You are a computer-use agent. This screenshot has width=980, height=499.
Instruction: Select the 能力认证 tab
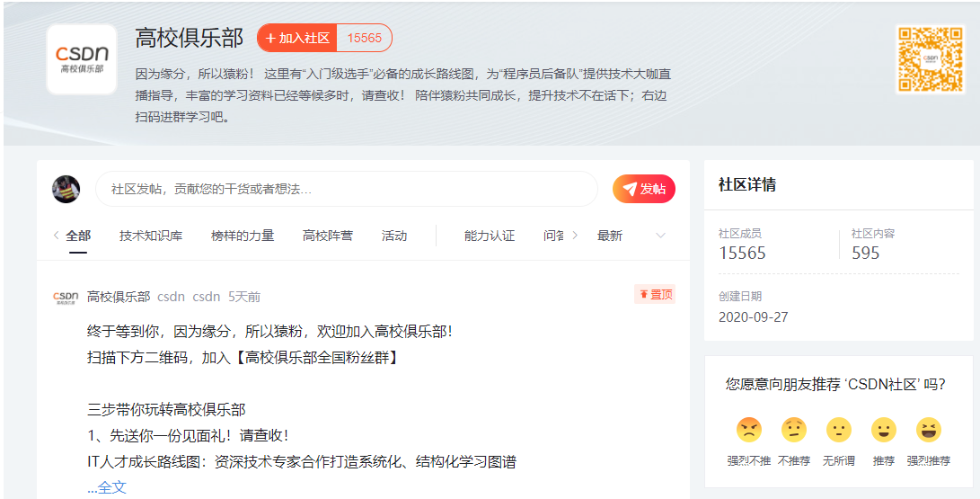(x=490, y=236)
